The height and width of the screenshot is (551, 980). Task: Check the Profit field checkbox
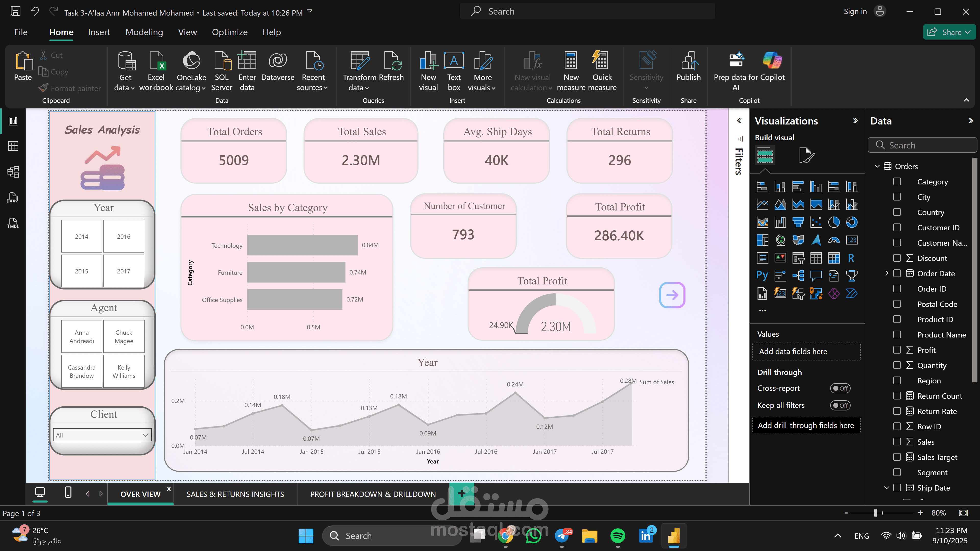click(897, 350)
